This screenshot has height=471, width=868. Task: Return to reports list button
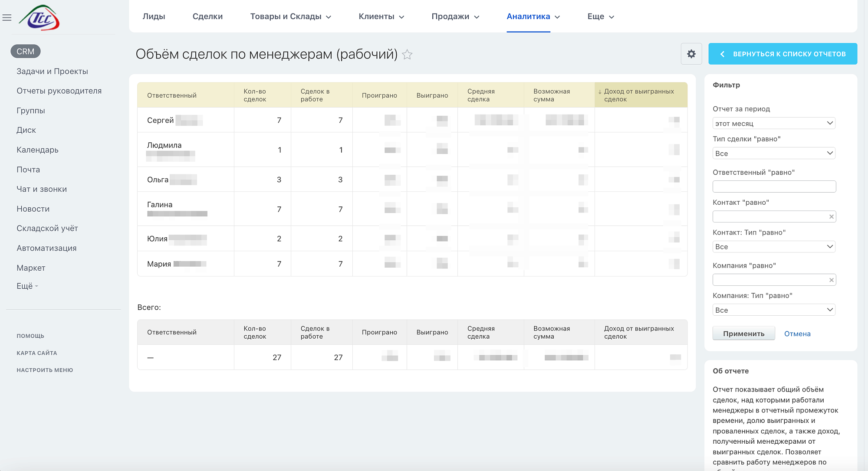click(x=783, y=54)
